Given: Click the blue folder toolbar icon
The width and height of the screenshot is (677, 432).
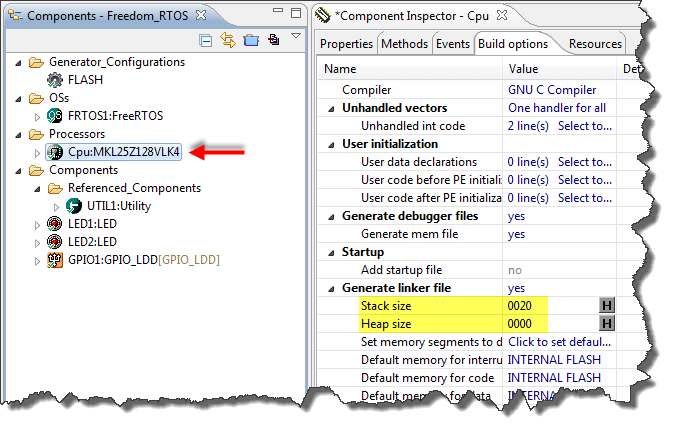Looking at the screenshot, I should 251,41.
